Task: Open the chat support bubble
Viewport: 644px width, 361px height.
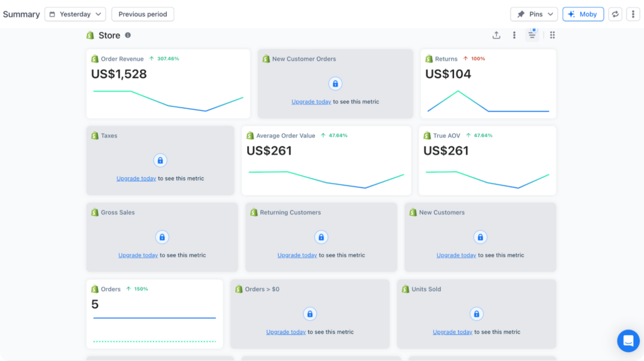Action: 628,340
